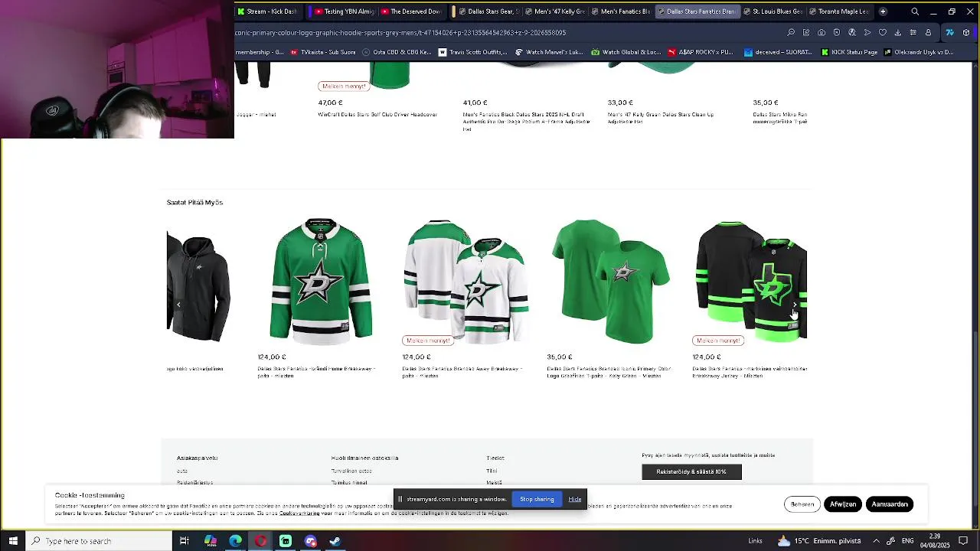The image size is (980, 551).
Task: Open the black and neon green jersey thumbnail
Action: pos(751,281)
